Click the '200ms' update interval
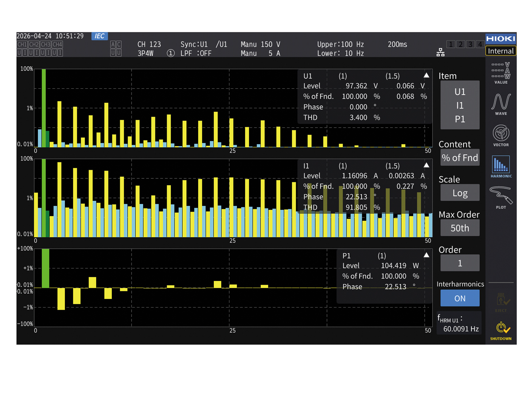 point(398,44)
